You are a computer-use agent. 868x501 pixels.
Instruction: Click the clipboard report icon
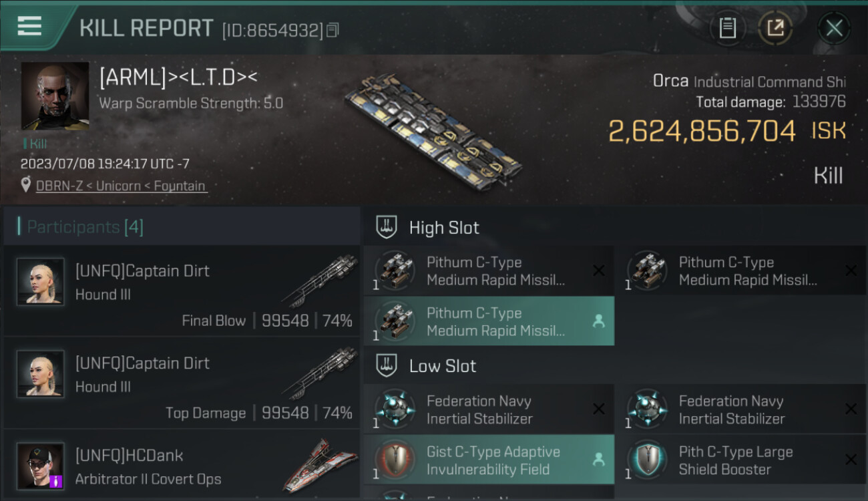(727, 28)
